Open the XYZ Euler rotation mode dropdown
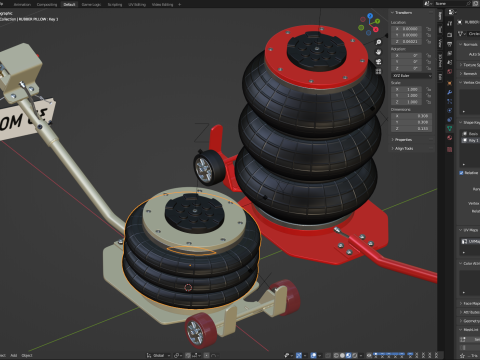The width and height of the screenshot is (480, 360). pos(412,76)
